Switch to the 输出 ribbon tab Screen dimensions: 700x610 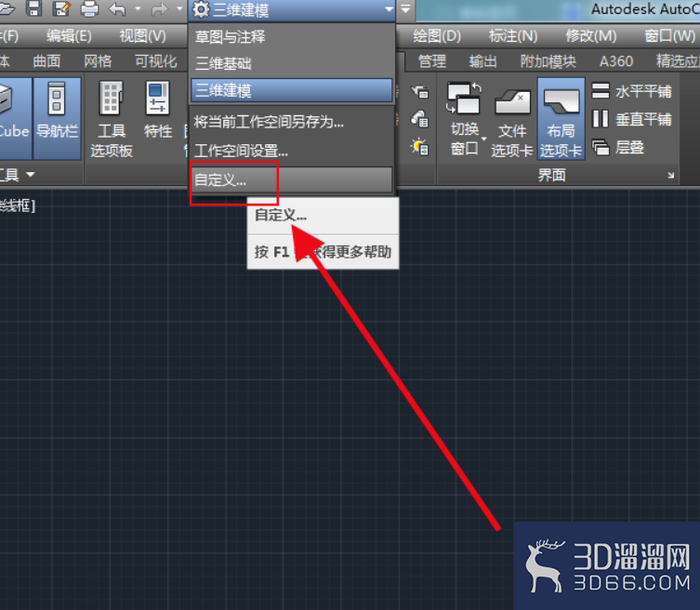tap(482, 61)
